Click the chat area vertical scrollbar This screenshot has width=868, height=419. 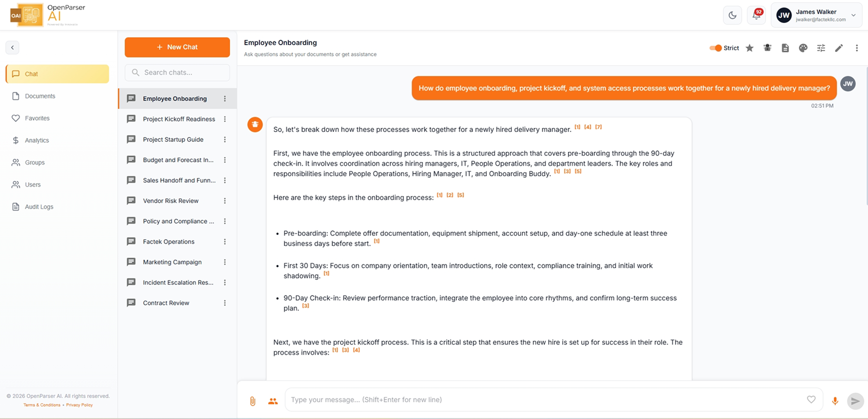pos(866,136)
